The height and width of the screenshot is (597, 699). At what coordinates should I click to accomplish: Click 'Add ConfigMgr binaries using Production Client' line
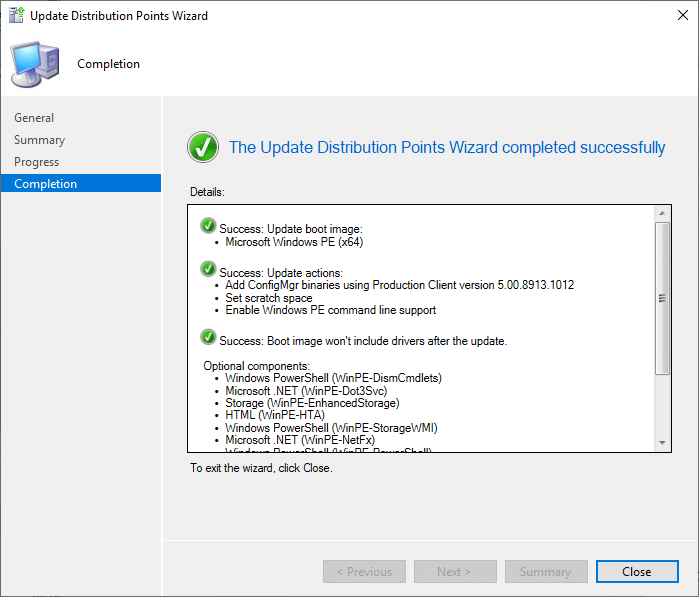[x=399, y=285]
